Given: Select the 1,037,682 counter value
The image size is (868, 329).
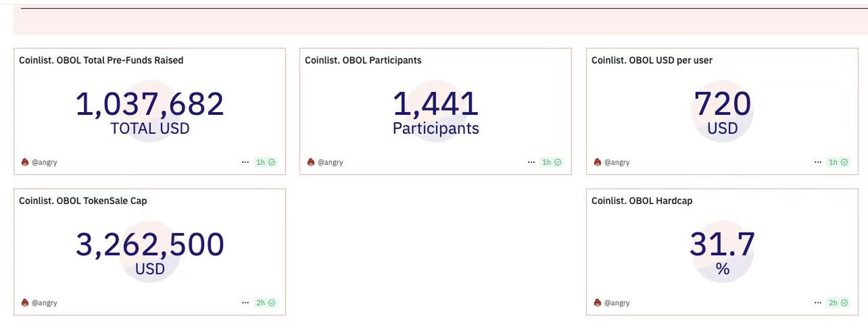Looking at the screenshot, I should [150, 105].
